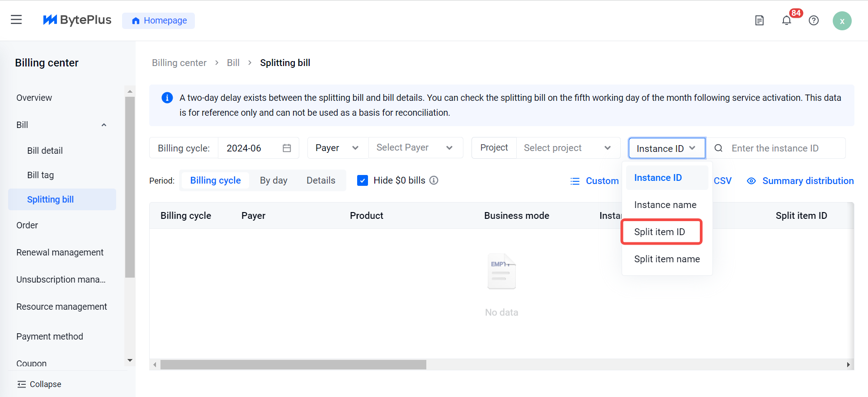Image resolution: width=868 pixels, height=397 pixels.
Task: Collapse the Bill sidebar section
Action: coord(104,125)
